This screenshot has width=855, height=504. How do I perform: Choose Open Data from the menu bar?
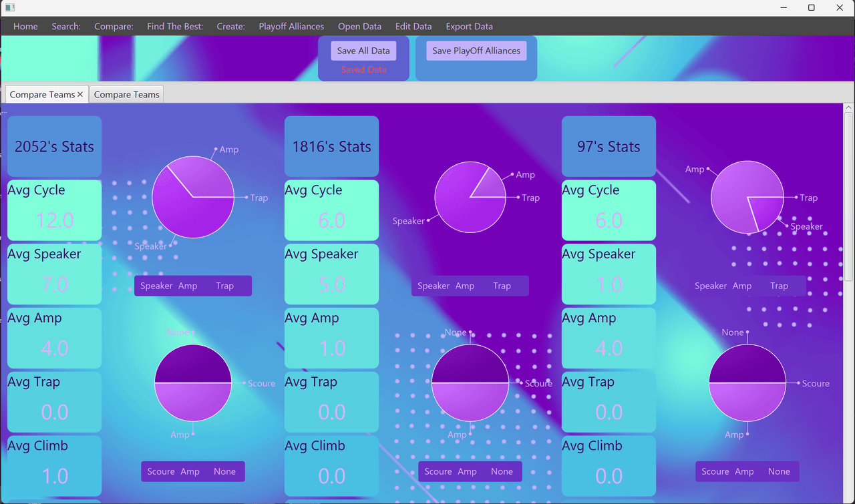(359, 27)
